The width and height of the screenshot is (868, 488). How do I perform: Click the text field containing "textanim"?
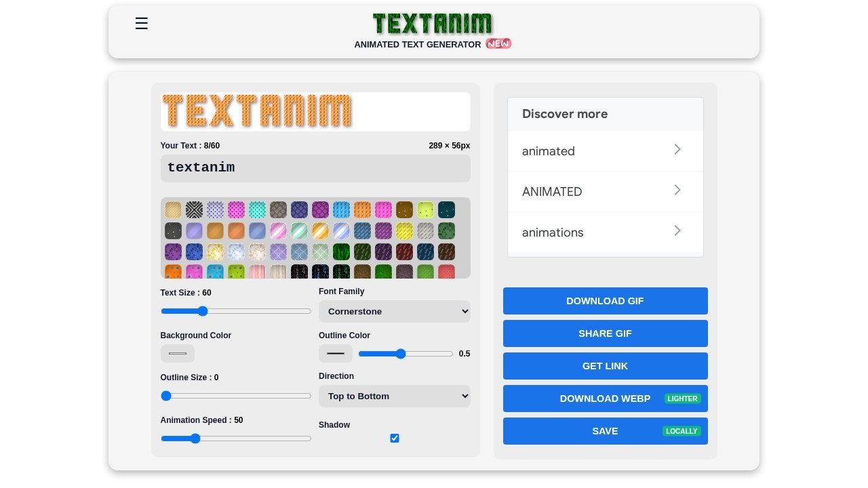pyautogui.click(x=315, y=168)
